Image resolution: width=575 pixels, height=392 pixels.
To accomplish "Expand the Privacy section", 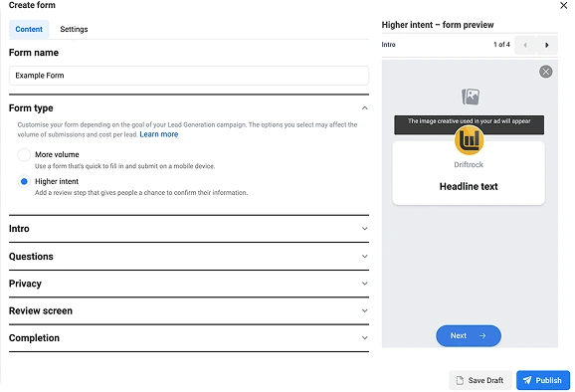I will [x=189, y=284].
